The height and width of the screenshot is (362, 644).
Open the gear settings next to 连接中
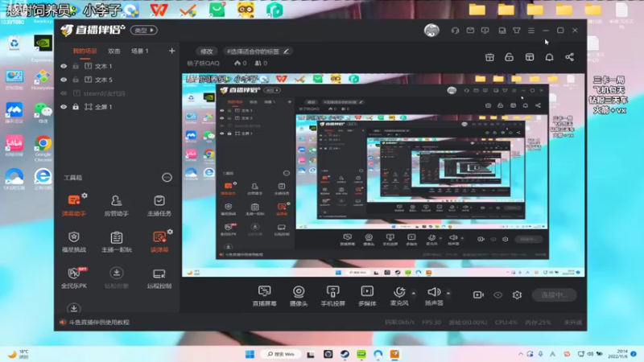click(517, 294)
